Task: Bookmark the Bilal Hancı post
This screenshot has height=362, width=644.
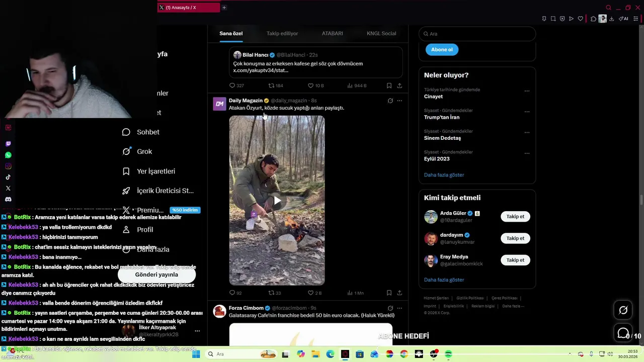Action: (x=389, y=85)
